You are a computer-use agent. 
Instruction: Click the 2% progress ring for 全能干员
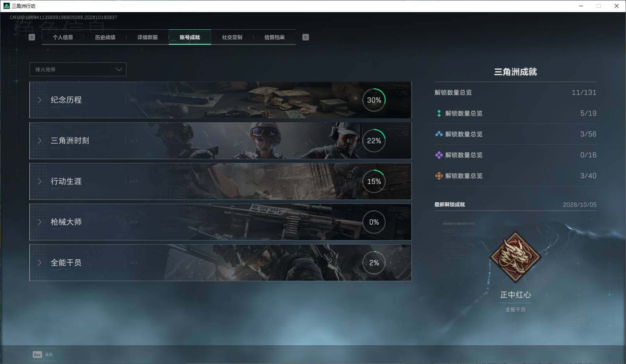[x=374, y=262]
